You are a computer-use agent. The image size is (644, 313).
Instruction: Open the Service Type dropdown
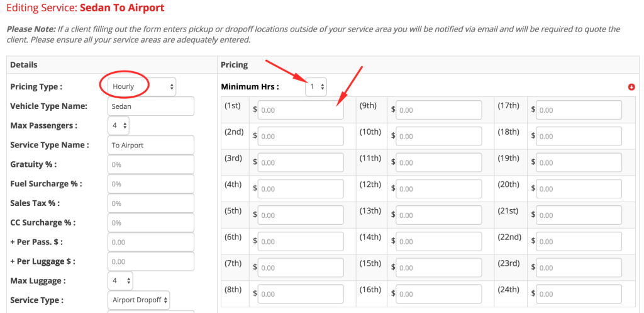click(x=138, y=300)
